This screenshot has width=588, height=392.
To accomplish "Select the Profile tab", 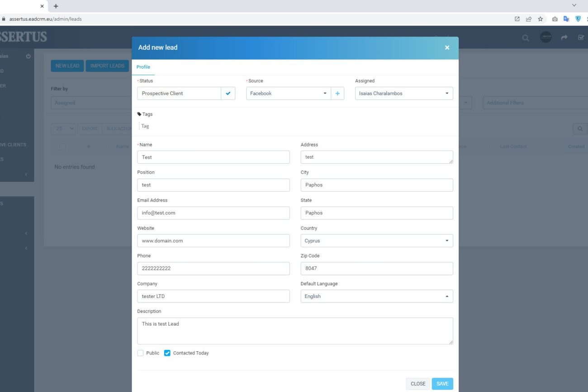I will pos(143,67).
